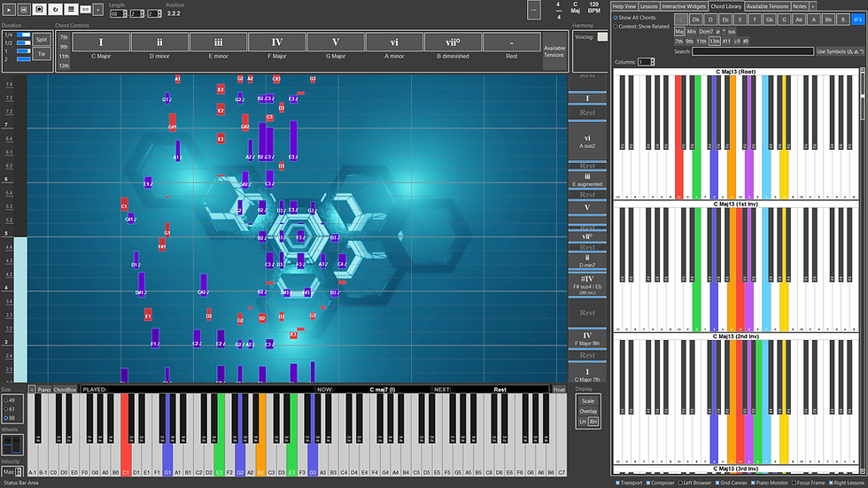The height and width of the screenshot is (488, 868).
Task: Toggle the Overlay display button
Action: [588, 411]
